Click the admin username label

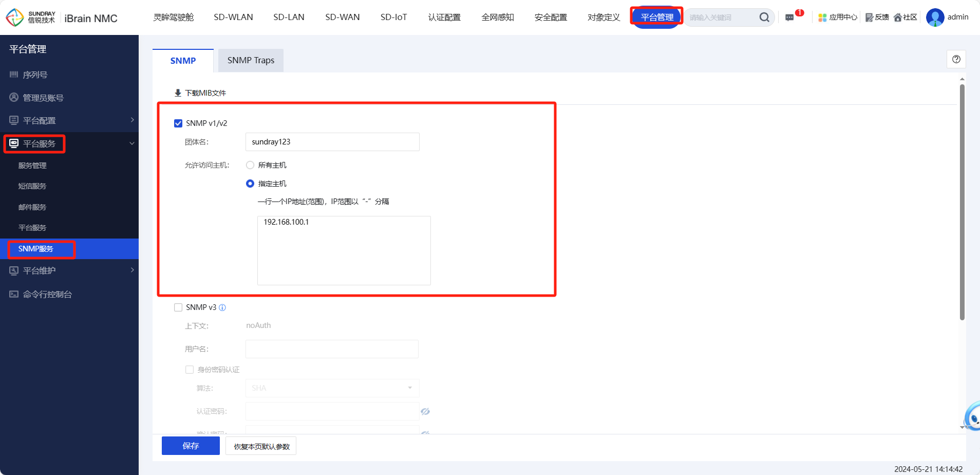[958, 17]
